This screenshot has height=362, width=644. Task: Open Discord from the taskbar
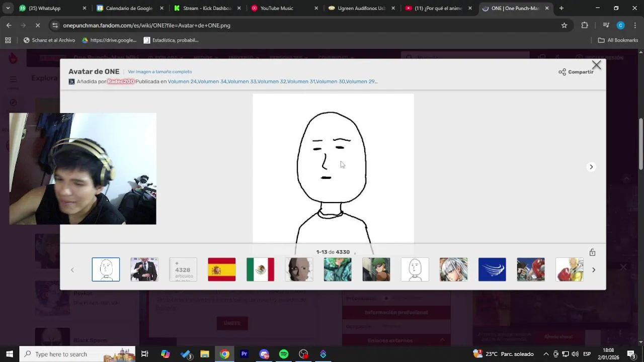pyautogui.click(x=264, y=354)
